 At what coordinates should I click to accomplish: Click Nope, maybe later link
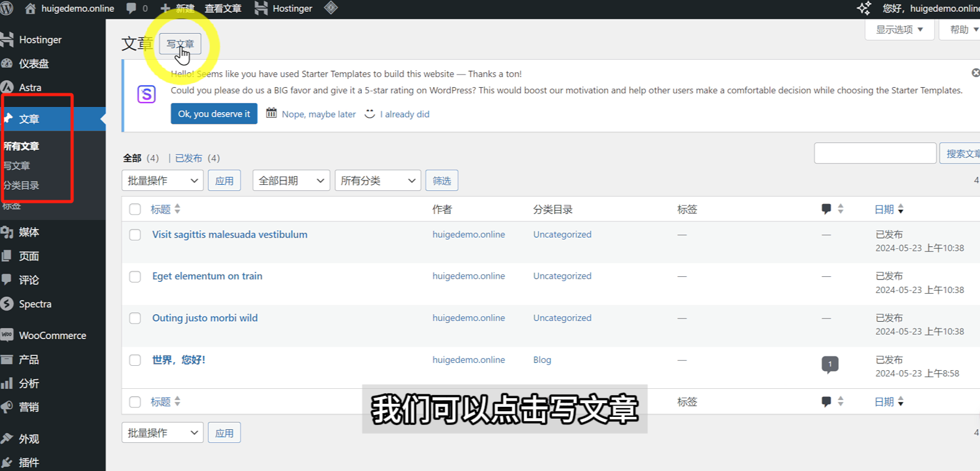[x=319, y=114]
